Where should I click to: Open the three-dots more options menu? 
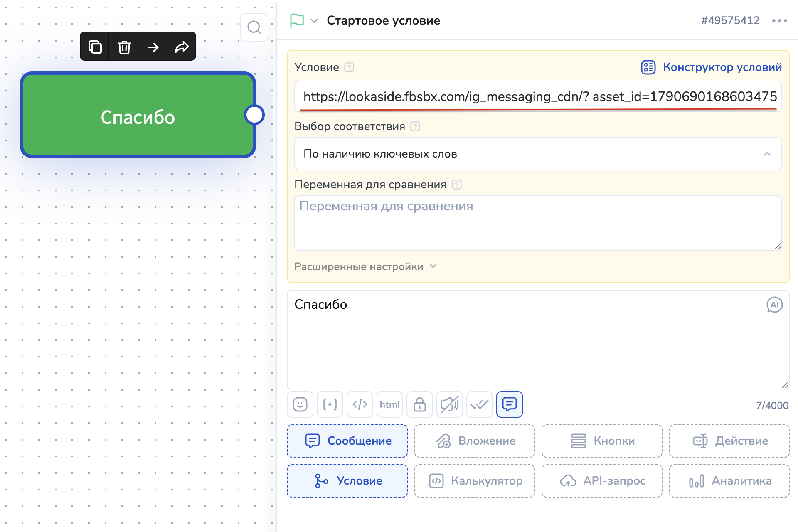click(x=779, y=21)
